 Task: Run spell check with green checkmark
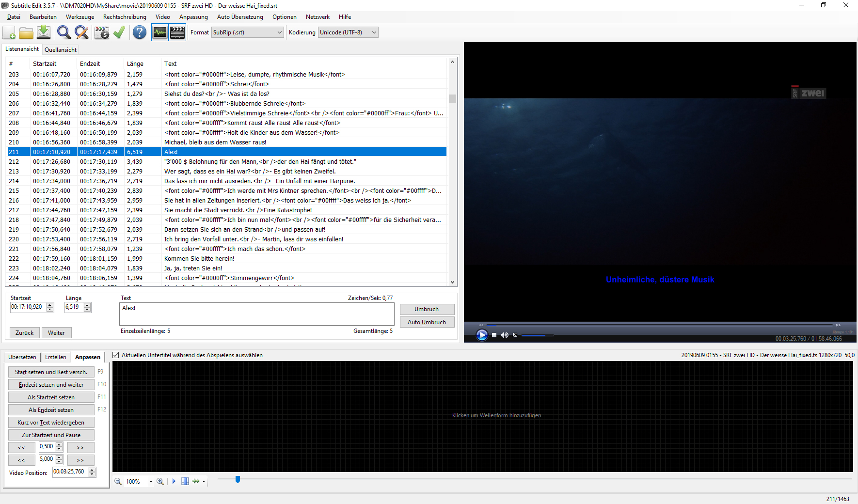(119, 32)
